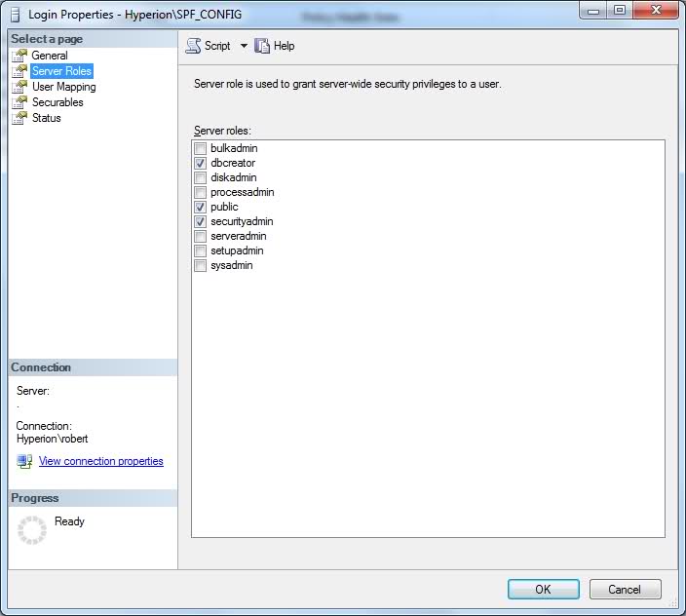Click the Script toolbar button
The image size is (686, 616).
[x=209, y=46]
